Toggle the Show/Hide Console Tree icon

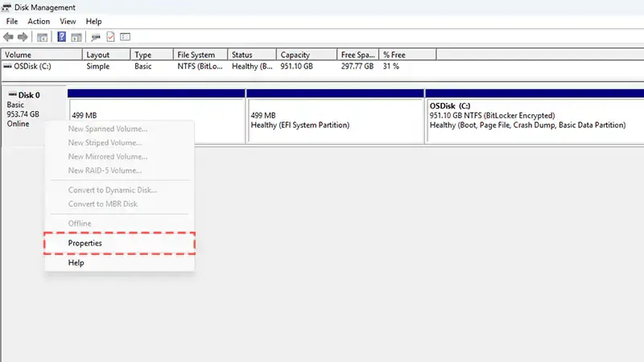click(x=42, y=37)
